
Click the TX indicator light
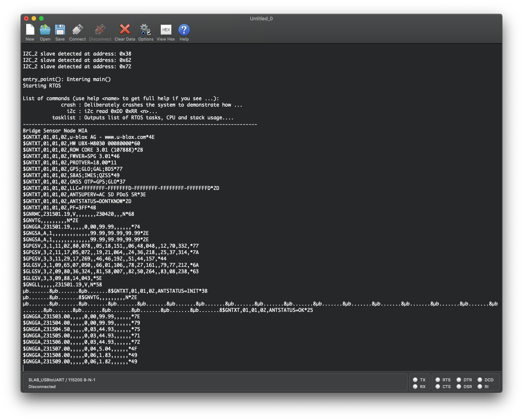pos(415,380)
